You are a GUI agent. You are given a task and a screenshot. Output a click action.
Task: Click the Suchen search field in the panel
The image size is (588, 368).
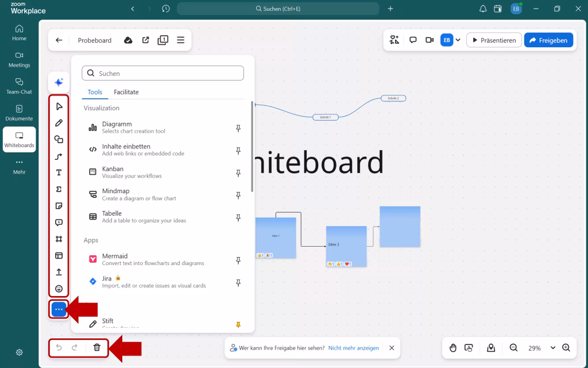pyautogui.click(x=163, y=73)
